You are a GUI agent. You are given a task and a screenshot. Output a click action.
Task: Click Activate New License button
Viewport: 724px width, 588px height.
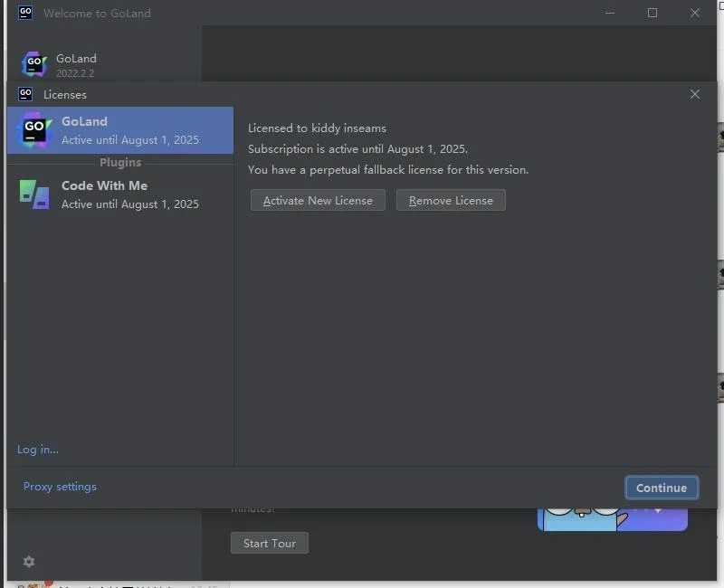point(318,200)
